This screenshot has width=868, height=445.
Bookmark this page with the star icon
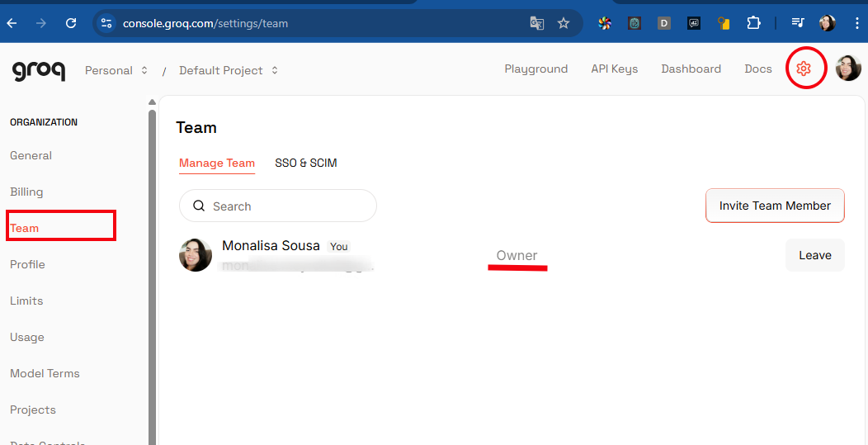pos(564,23)
